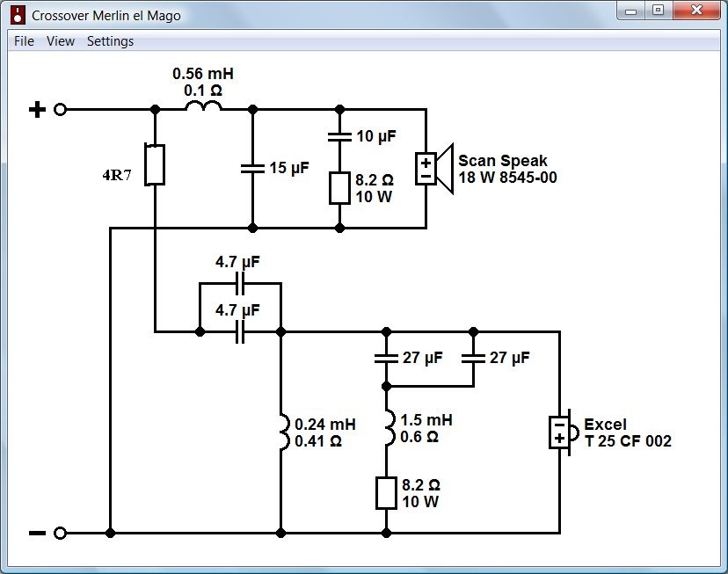Select the upper 8.2 Ω resistor near woofer
The width and height of the screenshot is (728, 574).
340,188
